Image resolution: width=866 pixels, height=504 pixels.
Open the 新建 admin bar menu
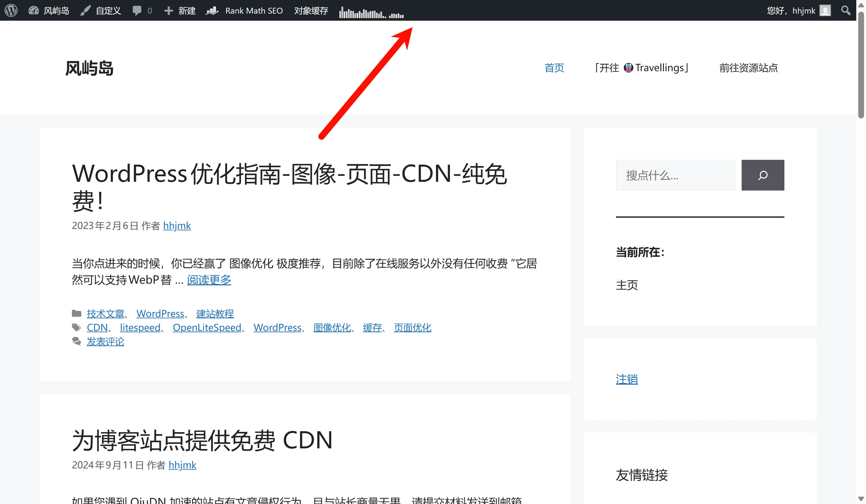187,10
